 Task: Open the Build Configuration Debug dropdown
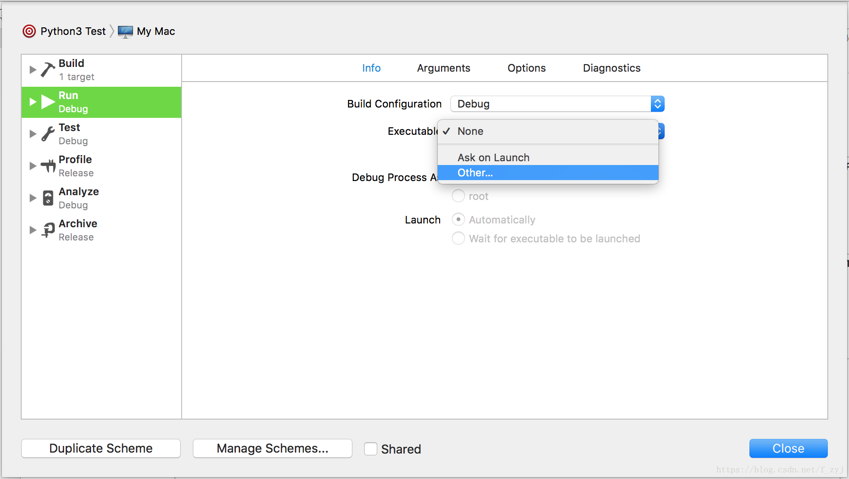557,104
